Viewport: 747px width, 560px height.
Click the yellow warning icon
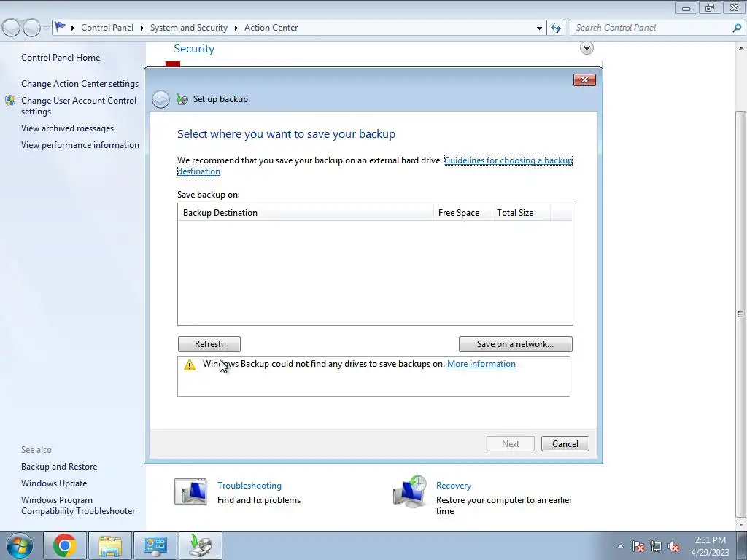(190, 365)
